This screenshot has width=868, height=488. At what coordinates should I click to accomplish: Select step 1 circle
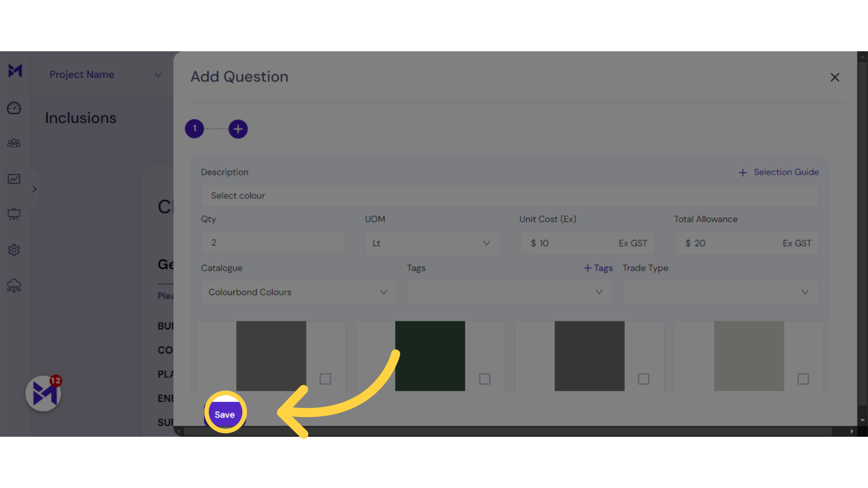(x=194, y=129)
